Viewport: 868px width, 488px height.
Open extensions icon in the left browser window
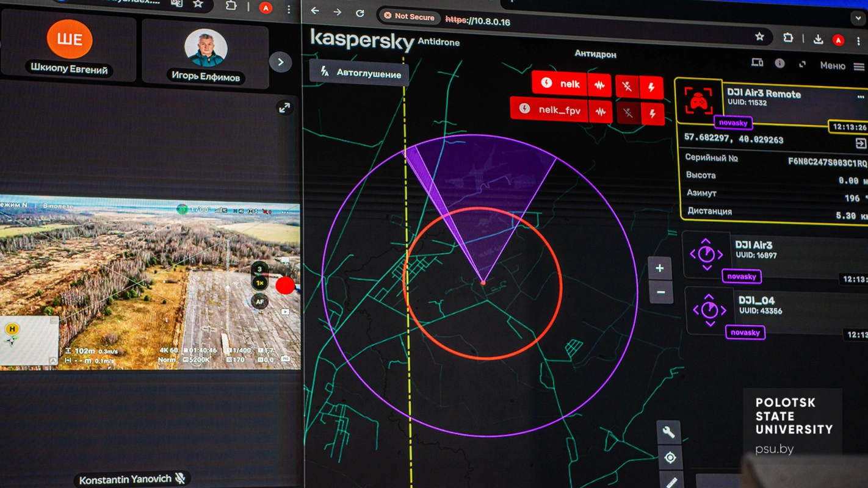(231, 5)
